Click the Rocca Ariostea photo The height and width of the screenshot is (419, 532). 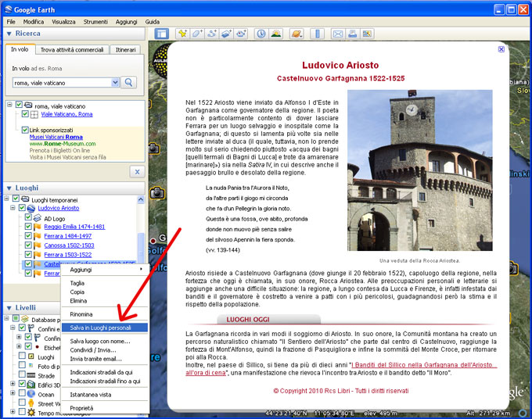tap(419, 170)
